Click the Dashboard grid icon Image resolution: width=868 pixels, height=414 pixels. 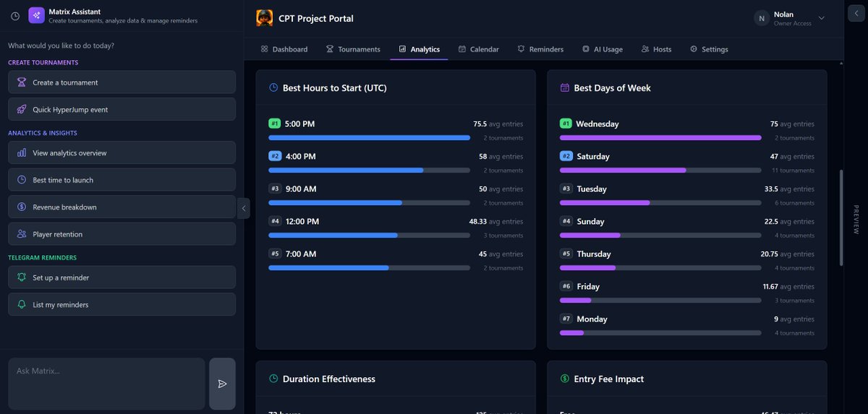tap(264, 49)
